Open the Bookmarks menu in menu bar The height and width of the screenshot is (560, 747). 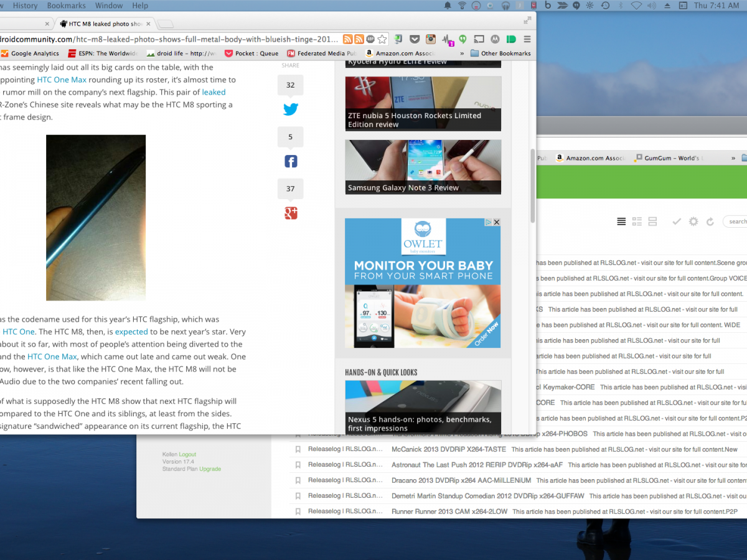point(67,6)
